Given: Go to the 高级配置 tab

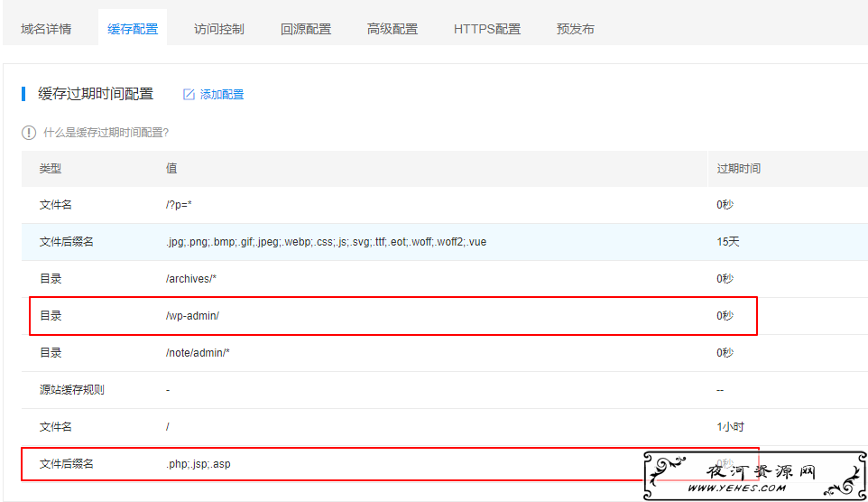Looking at the screenshot, I should [x=392, y=29].
